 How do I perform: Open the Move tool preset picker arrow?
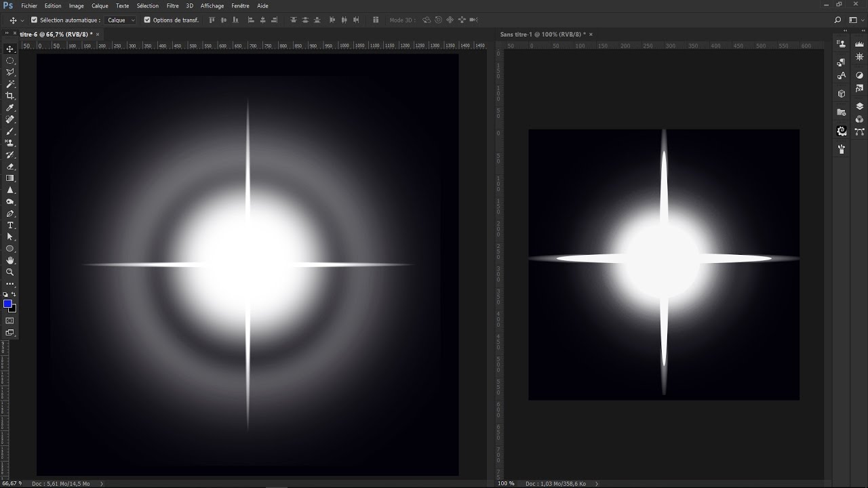point(22,20)
